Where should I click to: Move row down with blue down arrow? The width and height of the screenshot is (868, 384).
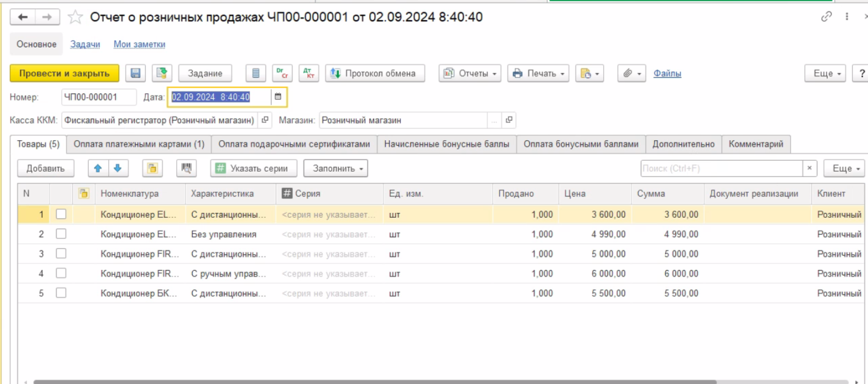[x=118, y=168]
